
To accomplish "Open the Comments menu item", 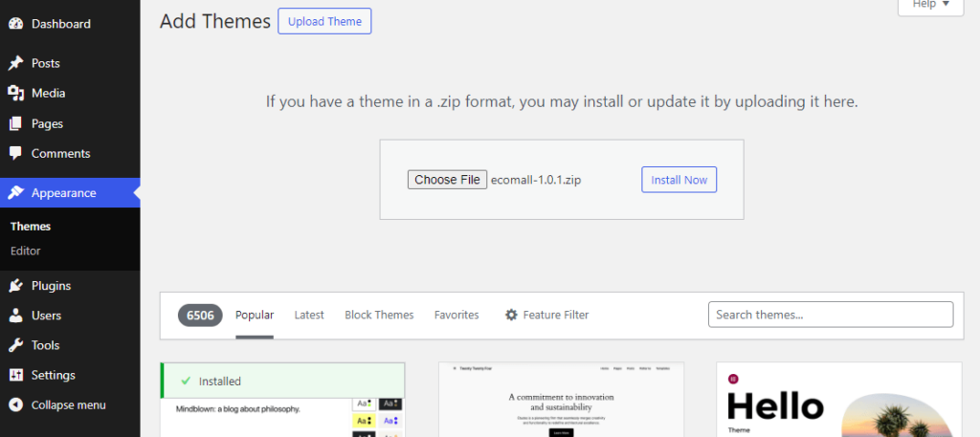I will coord(70,154).
